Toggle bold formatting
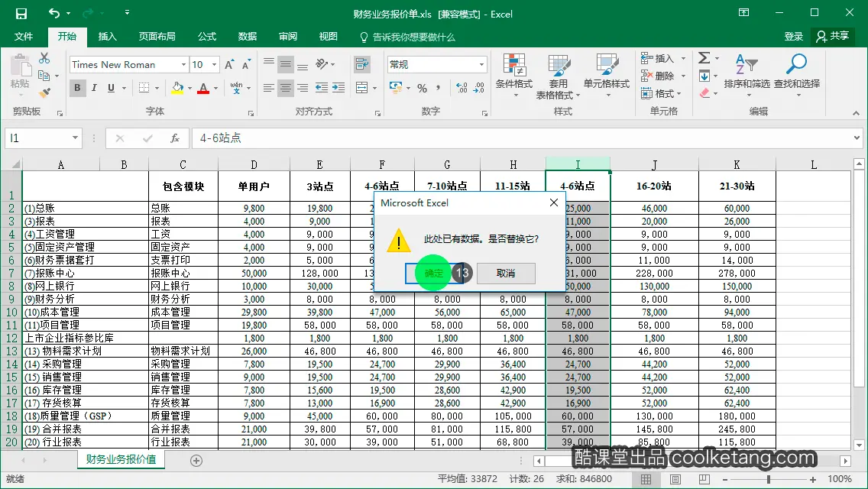Viewport: 868px width, 489px height. [x=77, y=88]
